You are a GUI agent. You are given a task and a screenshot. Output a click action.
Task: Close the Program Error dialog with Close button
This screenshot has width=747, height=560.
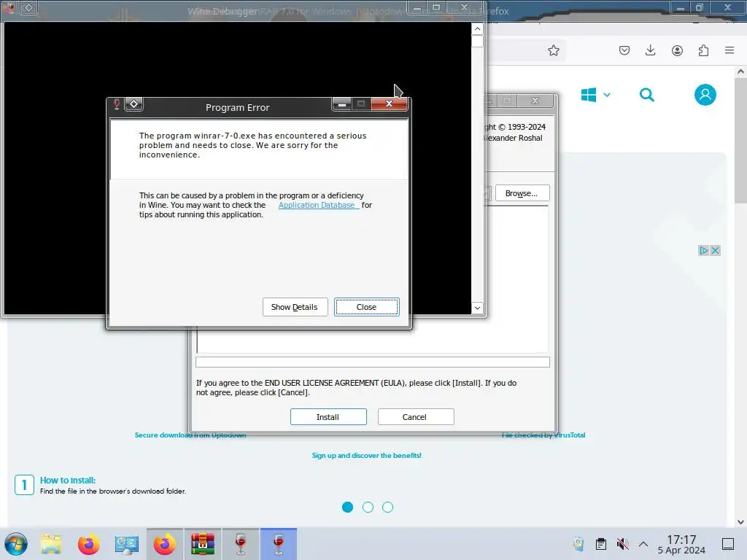coord(366,307)
